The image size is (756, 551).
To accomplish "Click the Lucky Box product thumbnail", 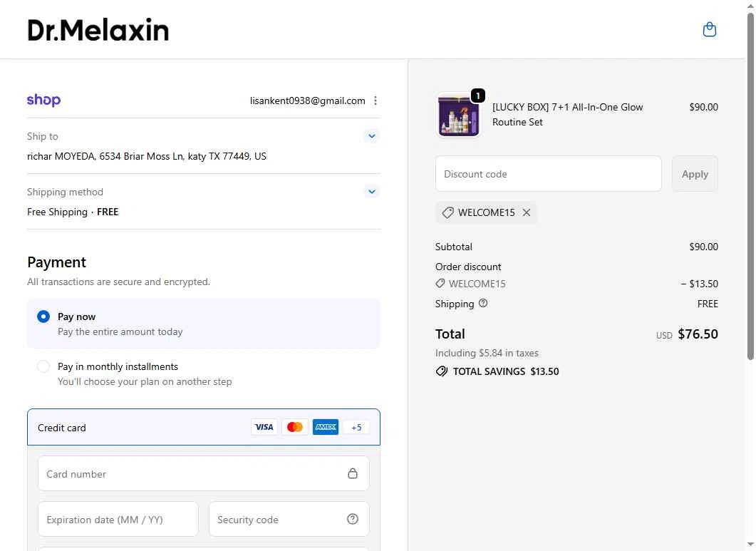I will (459, 115).
